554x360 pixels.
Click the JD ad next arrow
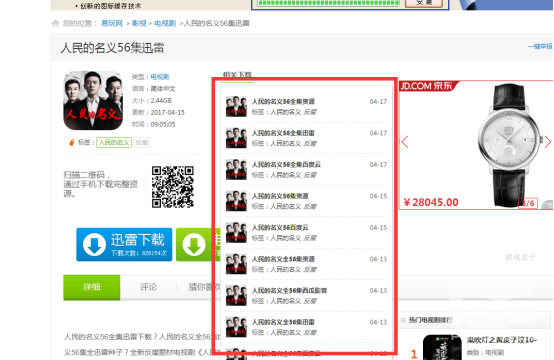pos(548,142)
